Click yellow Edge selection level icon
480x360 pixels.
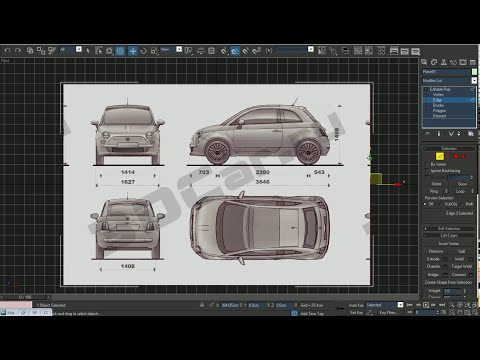click(440, 156)
